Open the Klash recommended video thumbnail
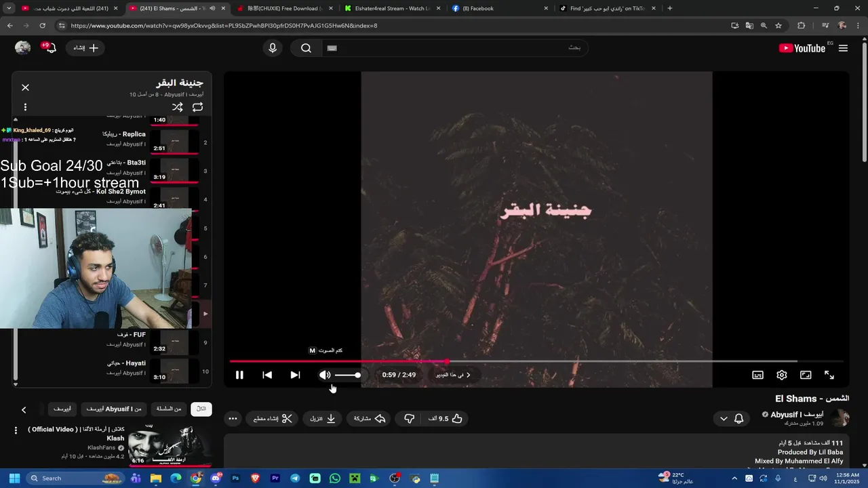 tap(170, 445)
